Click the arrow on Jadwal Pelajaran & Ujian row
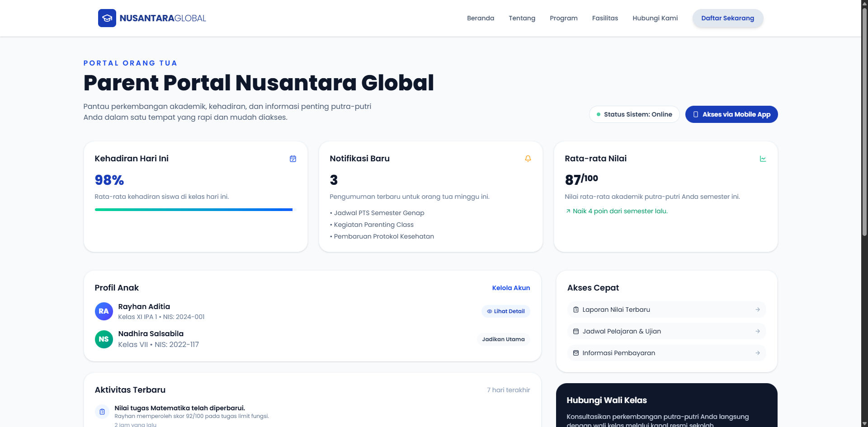 758,331
